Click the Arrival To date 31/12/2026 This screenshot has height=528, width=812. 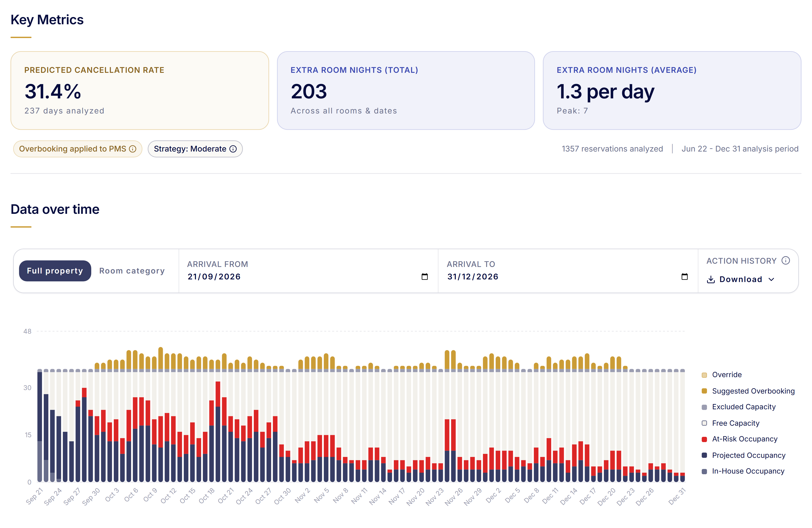click(473, 276)
